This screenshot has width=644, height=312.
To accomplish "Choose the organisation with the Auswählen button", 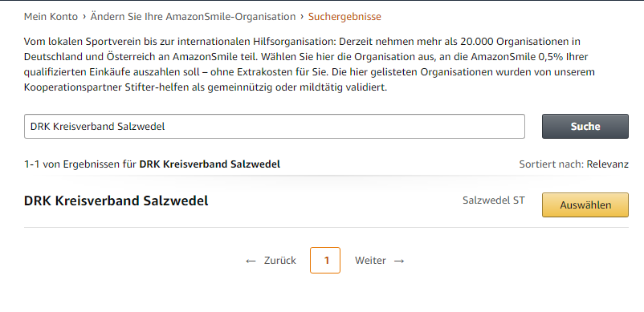I will (x=585, y=205).
